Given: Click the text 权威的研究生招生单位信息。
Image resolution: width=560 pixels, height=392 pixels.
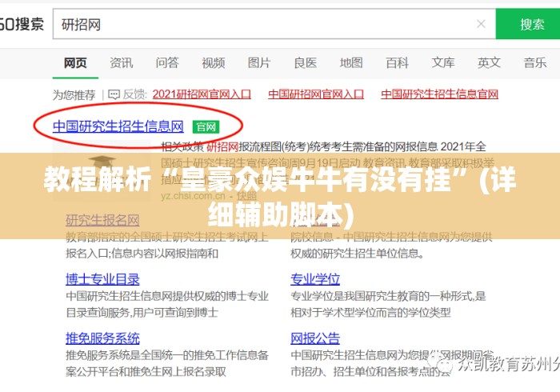Looking at the screenshot, I should tap(358, 254).
